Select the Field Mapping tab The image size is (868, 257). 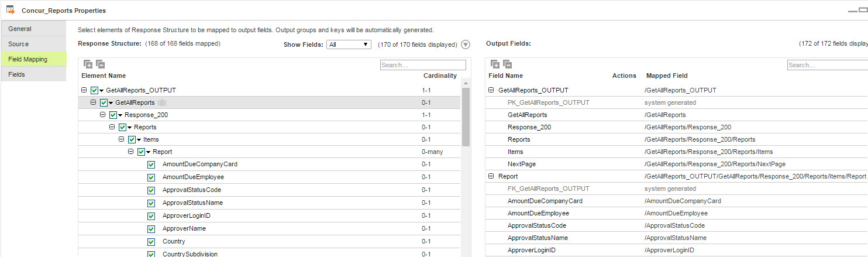click(x=33, y=59)
